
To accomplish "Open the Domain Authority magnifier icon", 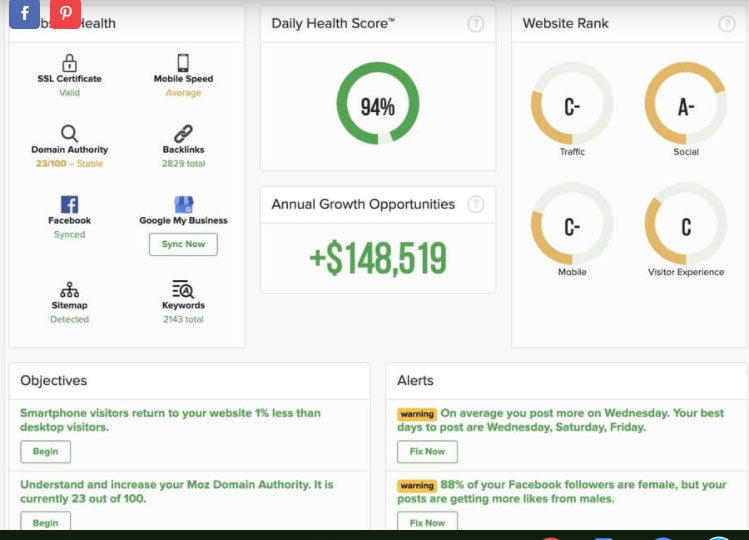I will pos(69,133).
